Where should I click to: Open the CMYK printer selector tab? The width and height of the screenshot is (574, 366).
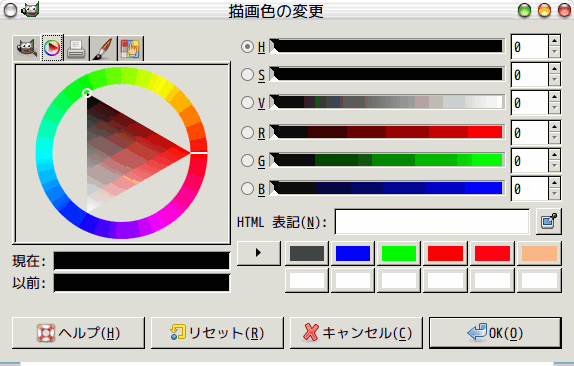click(77, 48)
